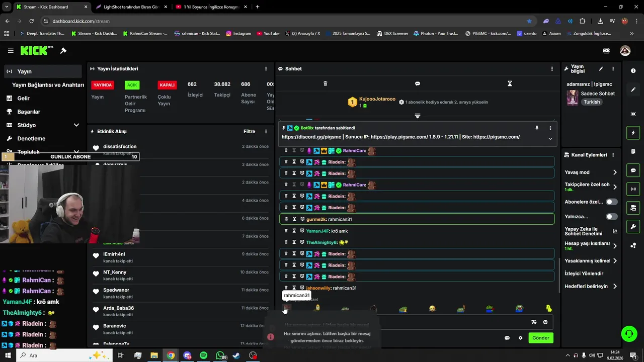Open Yayın Bağlantısı ve Anahtarı page
Viewport: 644px width, 362px height.
tap(48, 85)
